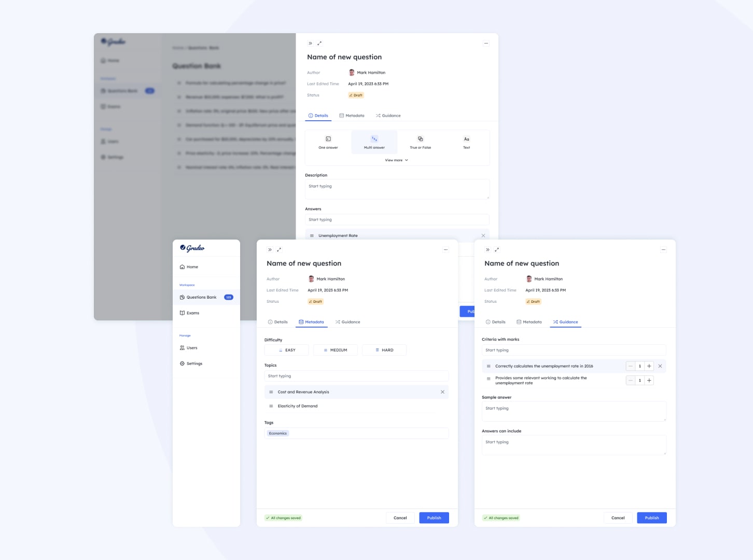Expand the Guidance panel to fullscreen
Viewport: 753px width, 560px height.
[497, 250]
